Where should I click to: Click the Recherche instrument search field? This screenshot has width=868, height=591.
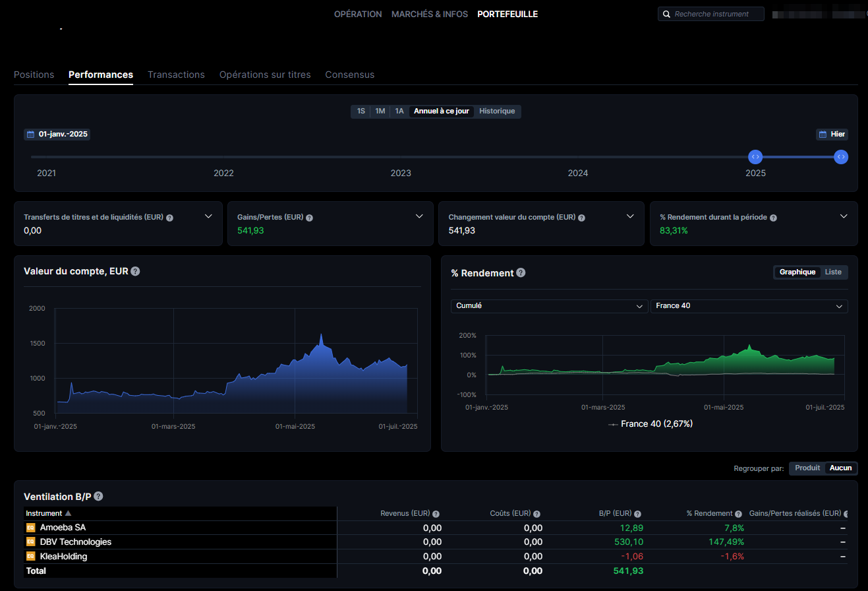[711, 14]
